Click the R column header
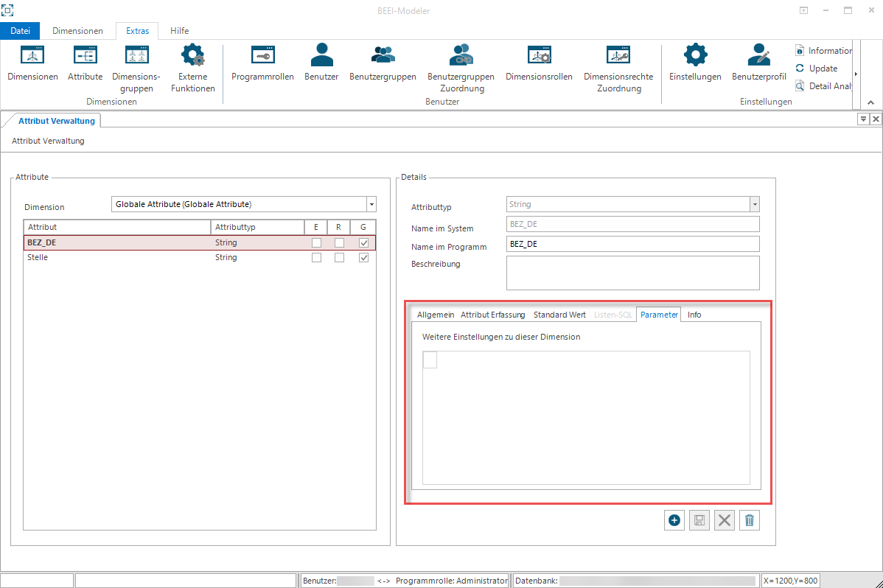This screenshot has height=588, width=883. (x=338, y=227)
